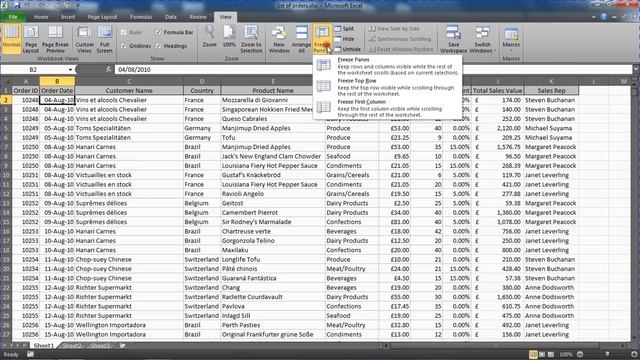
Task: Choose Freeze First Column option
Action: (387, 108)
